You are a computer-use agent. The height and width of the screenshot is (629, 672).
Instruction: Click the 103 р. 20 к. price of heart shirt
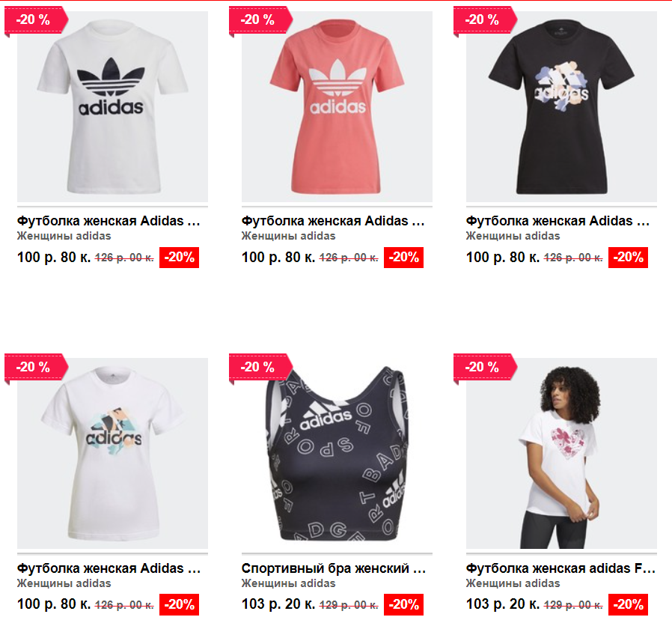[x=503, y=604]
